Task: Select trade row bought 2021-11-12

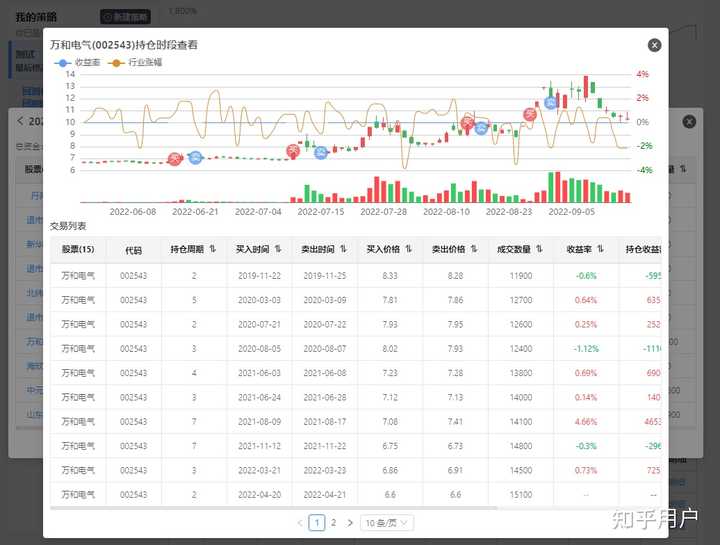Action: pos(356,446)
